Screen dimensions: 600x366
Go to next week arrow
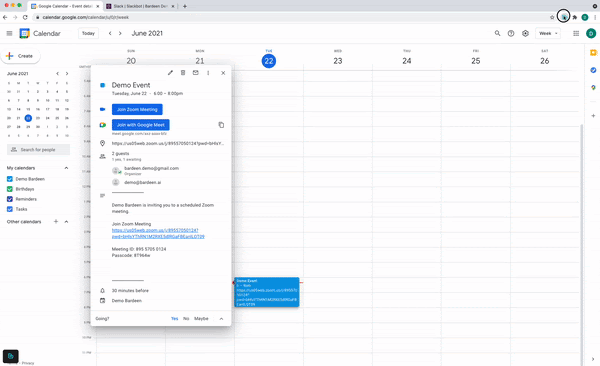click(x=120, y=33)
